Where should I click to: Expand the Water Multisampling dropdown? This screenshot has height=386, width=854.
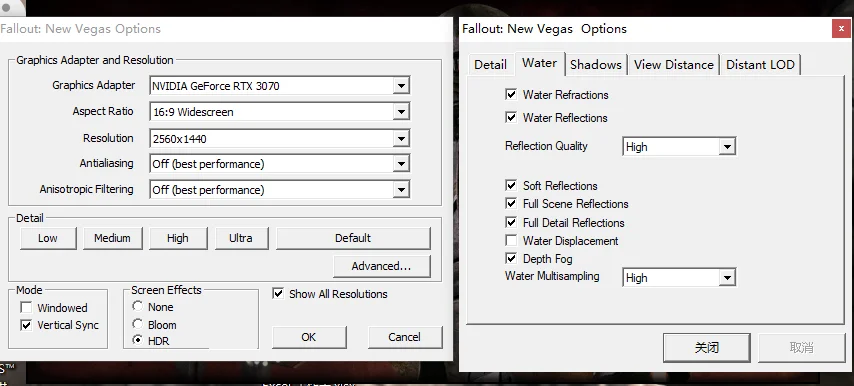[679, 278]
